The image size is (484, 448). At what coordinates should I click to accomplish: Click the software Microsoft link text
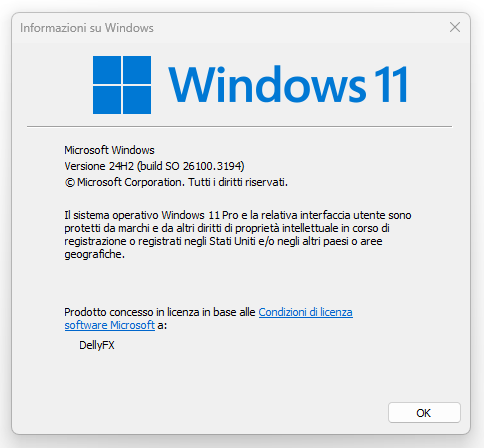pos(110,325)
